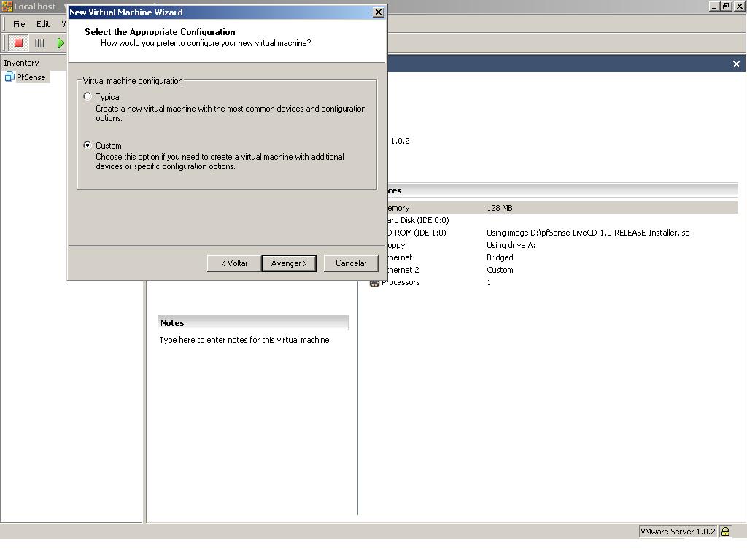Click the Processors chip icon
This screenshot has width=747, height=560.
click(374, 283)
